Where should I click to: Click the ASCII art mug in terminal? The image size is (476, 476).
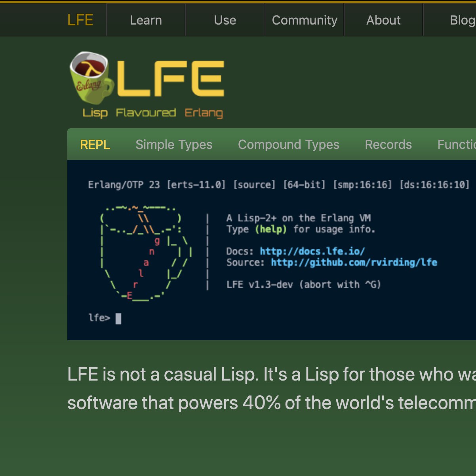147,253
